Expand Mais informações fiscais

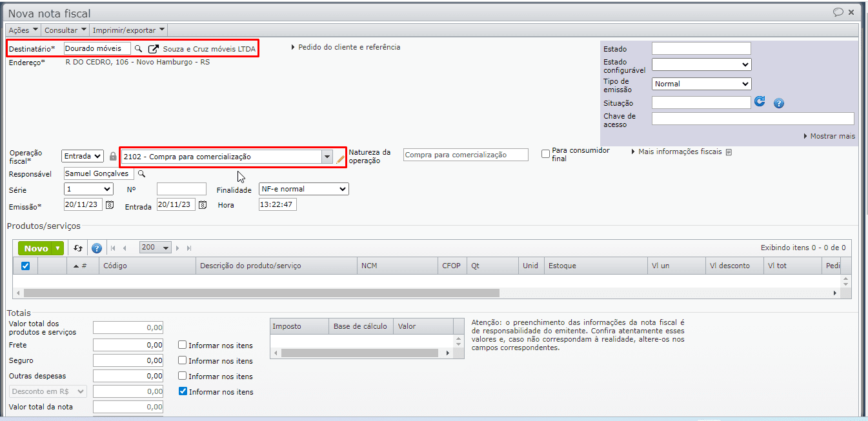[677, 152]
